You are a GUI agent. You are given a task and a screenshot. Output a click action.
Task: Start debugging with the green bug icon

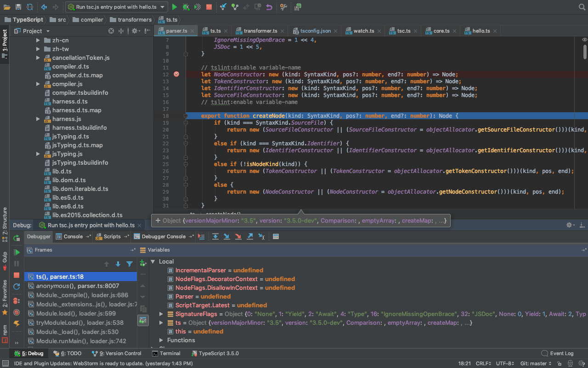point(186,7)
